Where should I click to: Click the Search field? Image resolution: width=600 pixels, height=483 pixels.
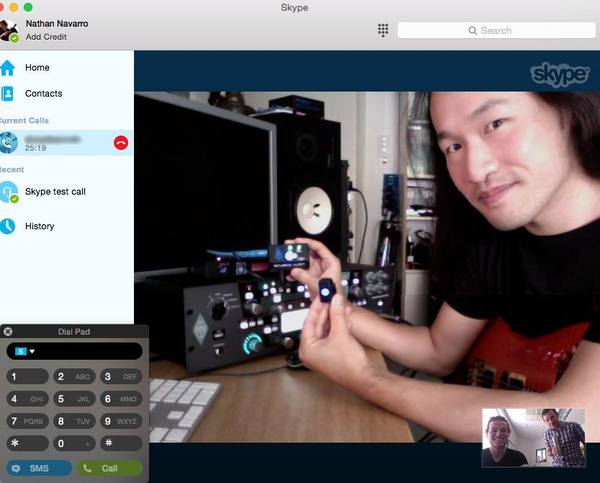tap(496, 30)
